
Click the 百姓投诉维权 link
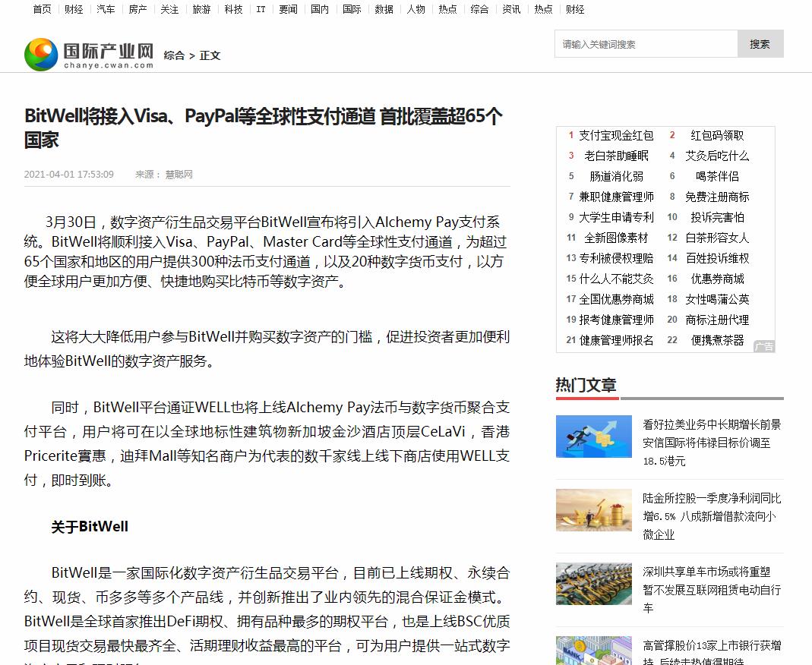717,258
